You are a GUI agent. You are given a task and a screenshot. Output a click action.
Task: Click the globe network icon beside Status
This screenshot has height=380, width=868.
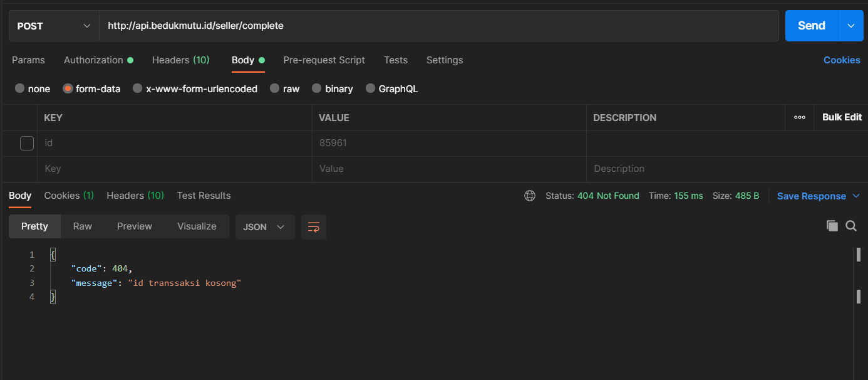click(530, 196)
